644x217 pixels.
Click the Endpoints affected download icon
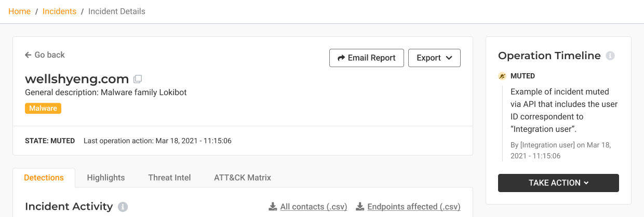click(x=360, y=207)
